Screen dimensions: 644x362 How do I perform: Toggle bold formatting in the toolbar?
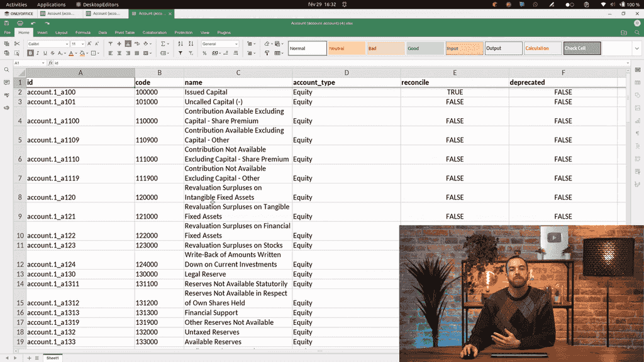pos(30,53)
